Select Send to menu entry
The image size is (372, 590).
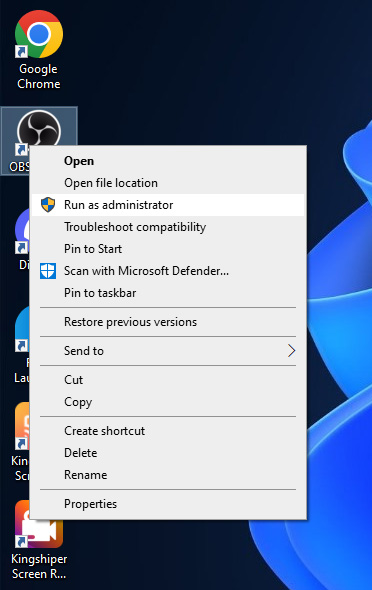168,351
